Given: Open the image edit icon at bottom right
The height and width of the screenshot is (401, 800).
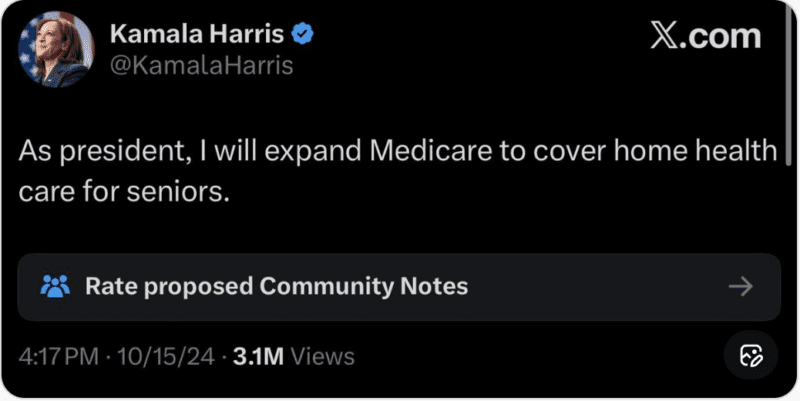Looking at the screenshot, I should coord(751,356).
